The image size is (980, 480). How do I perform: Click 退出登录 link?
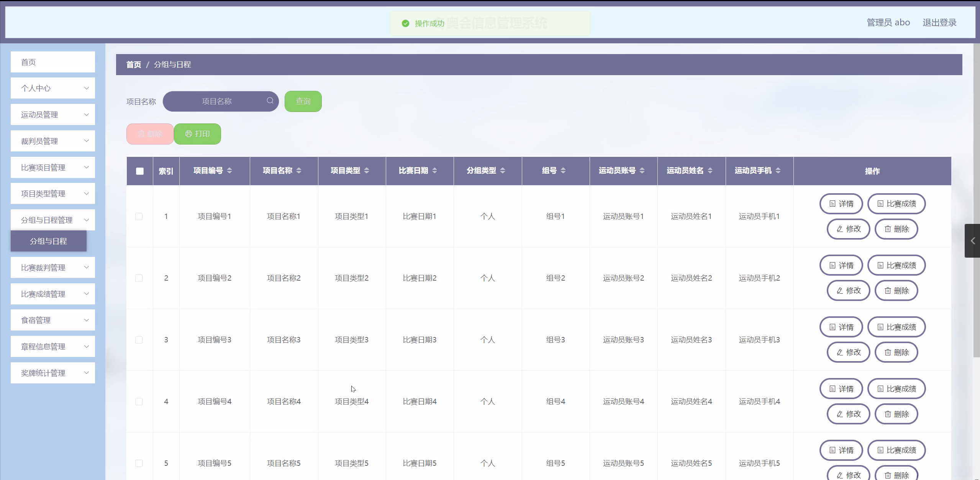tap(939, 23)
